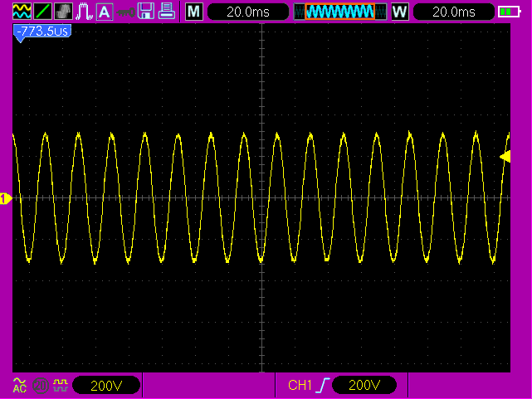
Task: Click the boxed letter A icon
Action: [105, 12]
